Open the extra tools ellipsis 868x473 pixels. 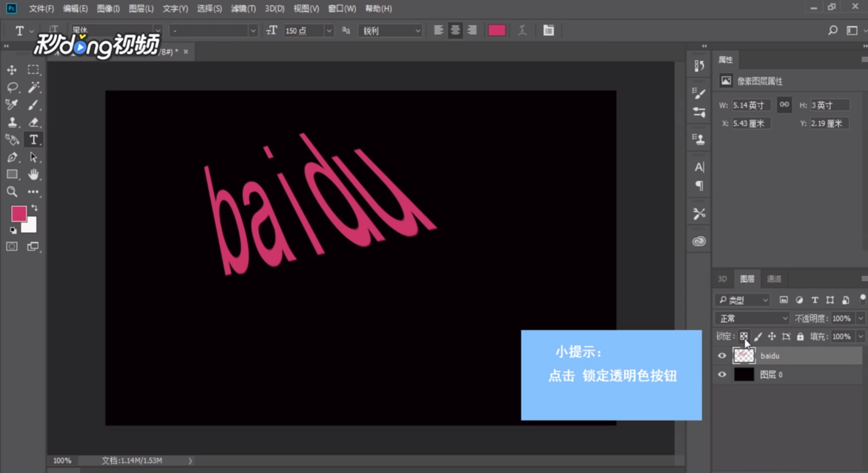click(33, 192)
